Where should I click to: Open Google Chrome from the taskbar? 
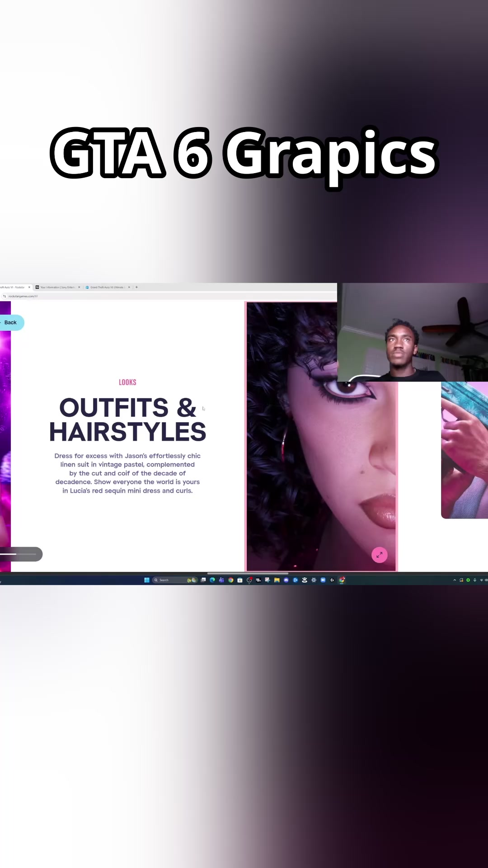(231, 580)
